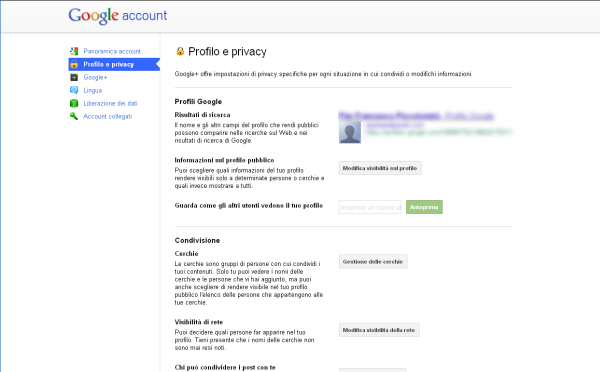Select Profilo e privacy in the sidebar
This screenshot has width=600, height=372.
coord(114,64)
